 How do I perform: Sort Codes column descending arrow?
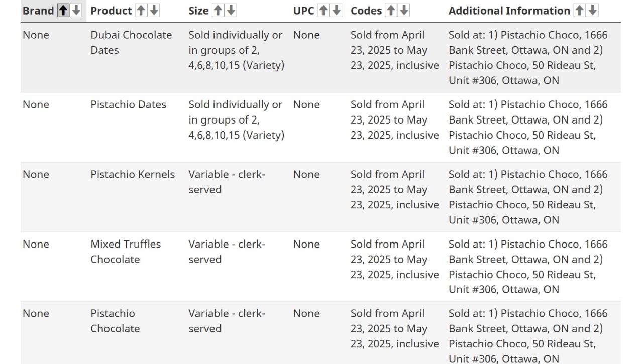(x=404, y=11)
